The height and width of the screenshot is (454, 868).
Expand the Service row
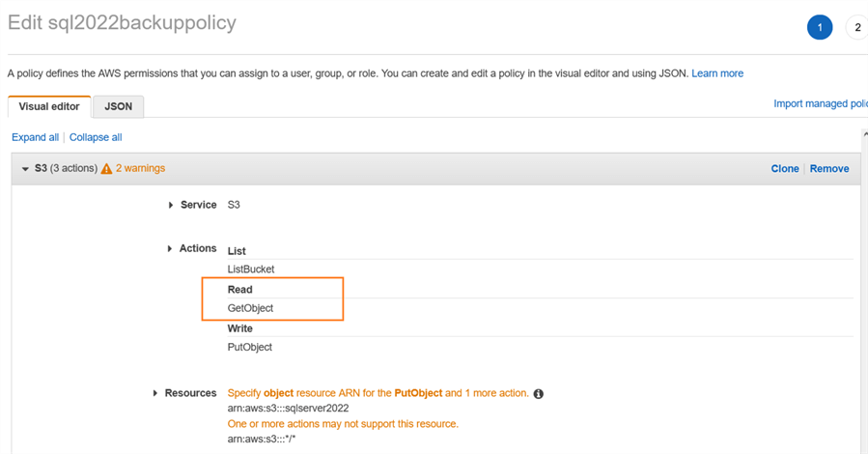tap(171, 205)
